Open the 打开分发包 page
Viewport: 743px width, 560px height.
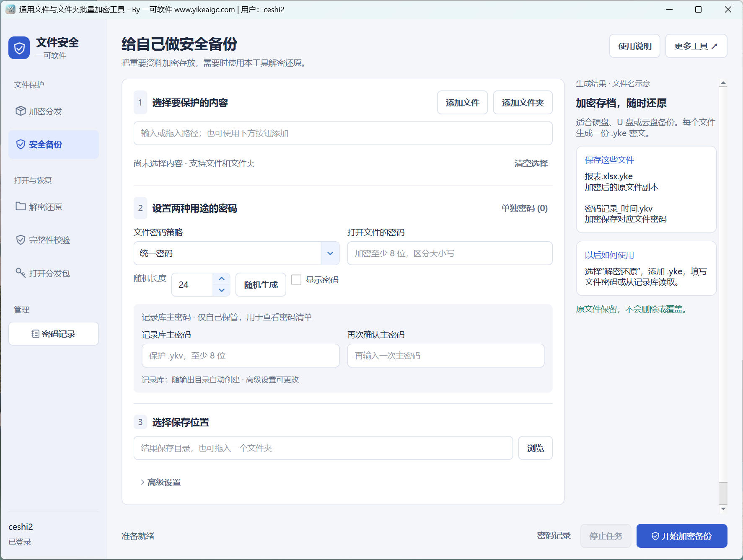[x=54, y=273]
